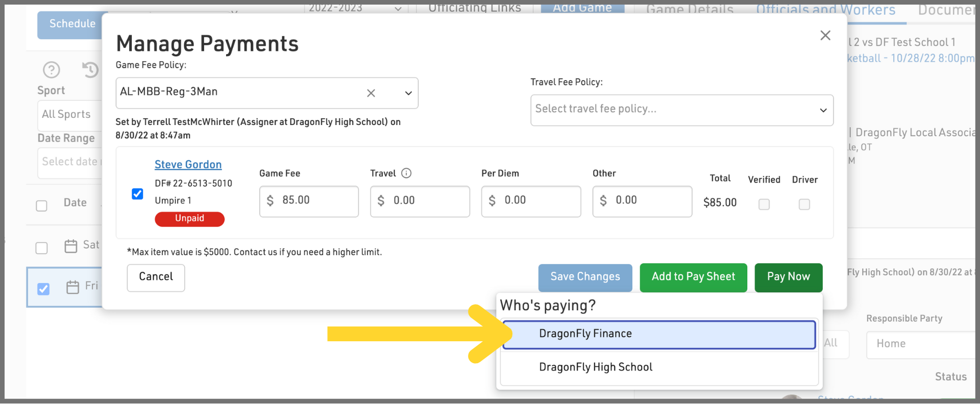
Task: Expand the Game Fee Policy dropdown
Action: click(x=408, y=93)
